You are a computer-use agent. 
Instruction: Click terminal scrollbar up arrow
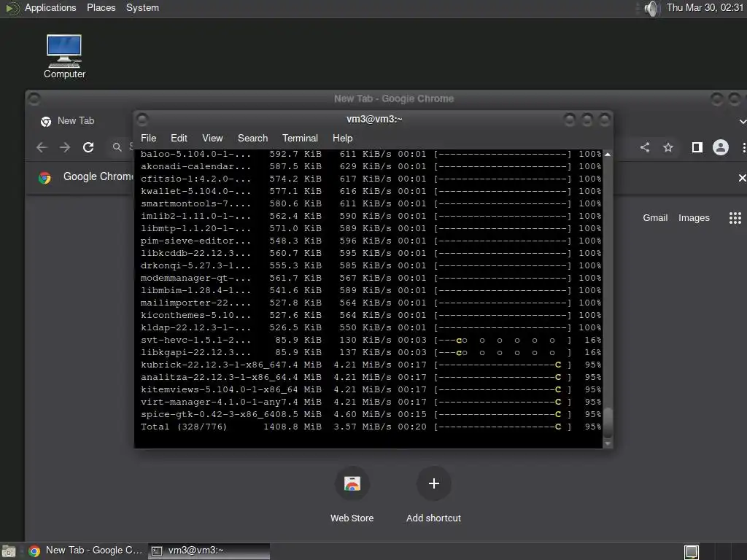pos(608,155)
